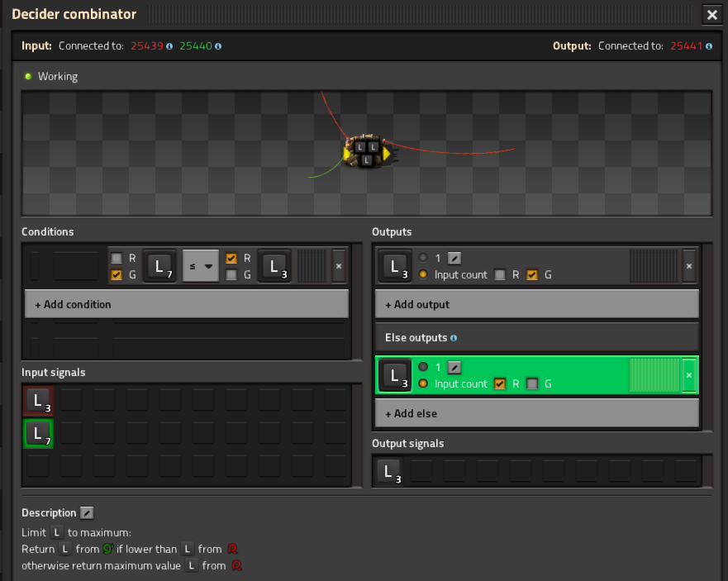Edit the constant value for else output

pyautogui.click(x=454, y=368)
